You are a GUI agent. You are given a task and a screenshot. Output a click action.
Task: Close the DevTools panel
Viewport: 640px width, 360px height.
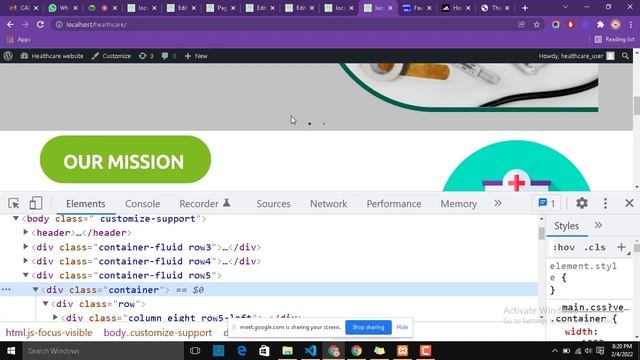[629, 203]
